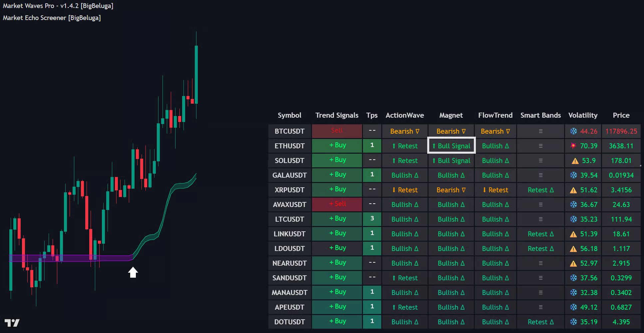Click the snowflake volatility icon in BTCUSDT row
The height and width of the screenshot is (333, 644).
pyautogui.click(x=573, y=131)
